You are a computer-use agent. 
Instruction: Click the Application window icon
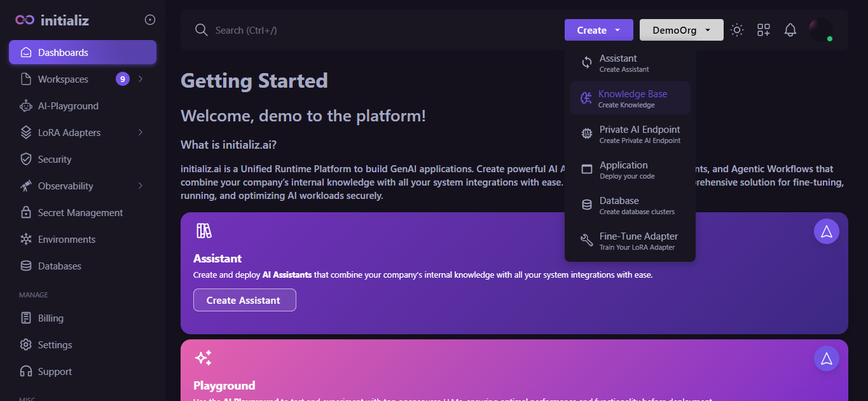click(587, 169)
